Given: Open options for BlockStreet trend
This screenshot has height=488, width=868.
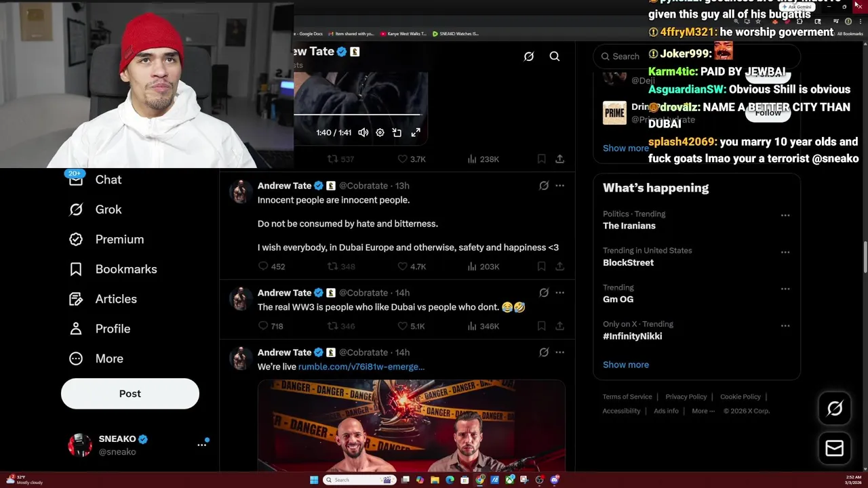Looking at the screenshot, I should click(785, 252).
